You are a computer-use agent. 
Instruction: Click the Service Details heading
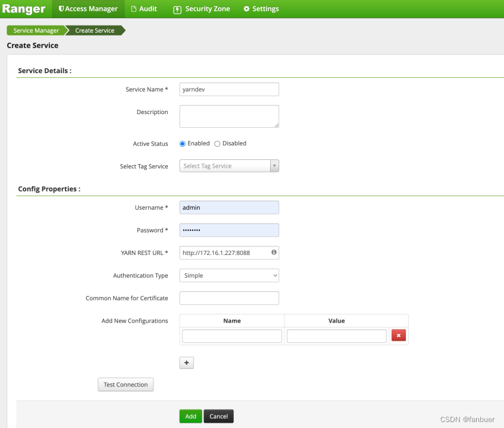(x=45, y=71)
